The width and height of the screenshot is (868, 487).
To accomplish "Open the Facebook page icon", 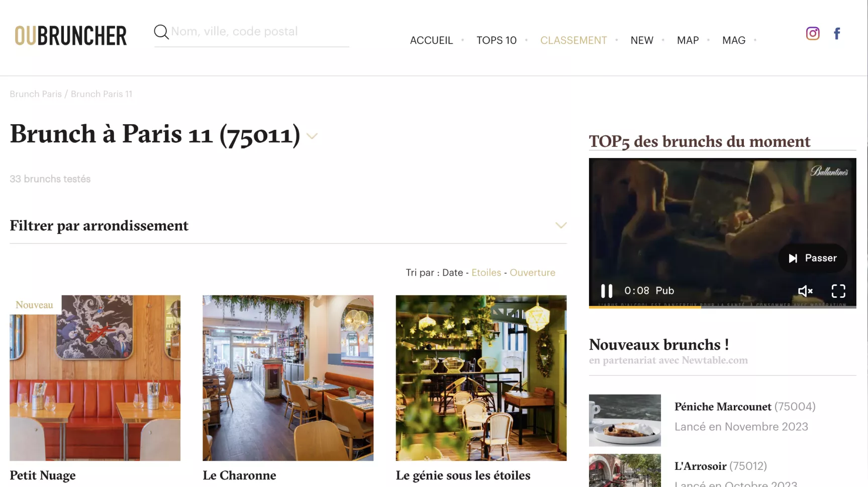I will pos(837,34).
